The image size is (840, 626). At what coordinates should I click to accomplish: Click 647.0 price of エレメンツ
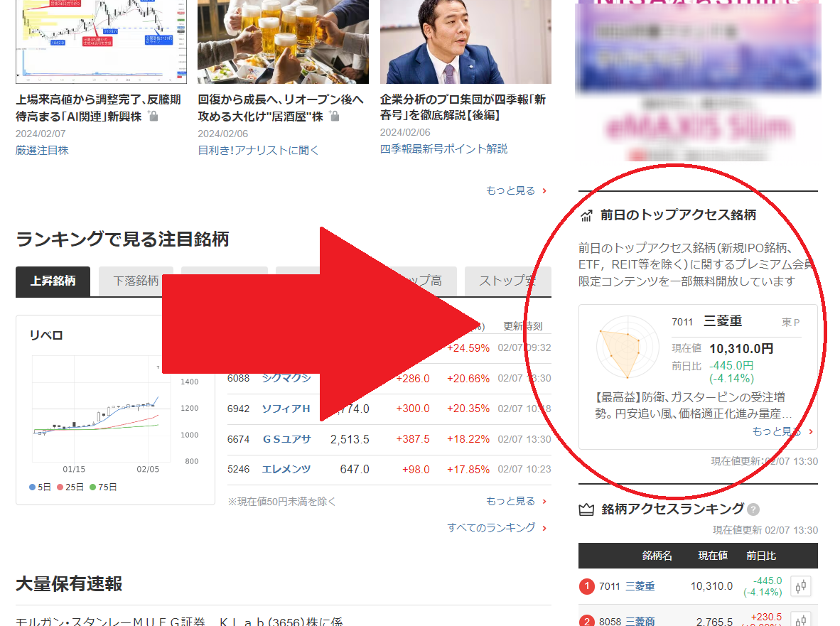355,470
